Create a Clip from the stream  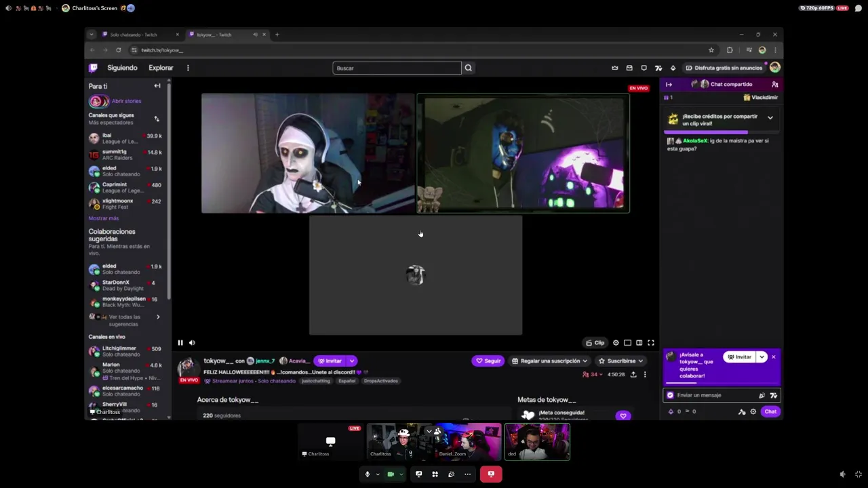(x=595, y=343)
